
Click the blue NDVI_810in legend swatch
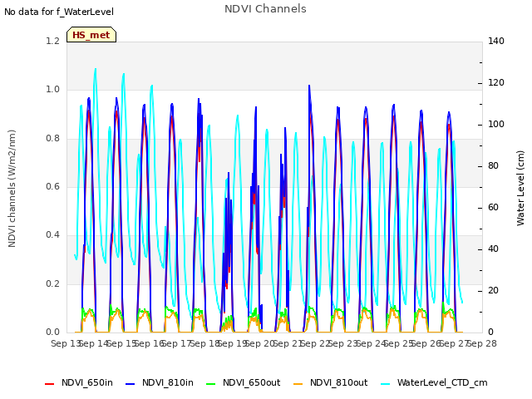click(x=131, y=384)
